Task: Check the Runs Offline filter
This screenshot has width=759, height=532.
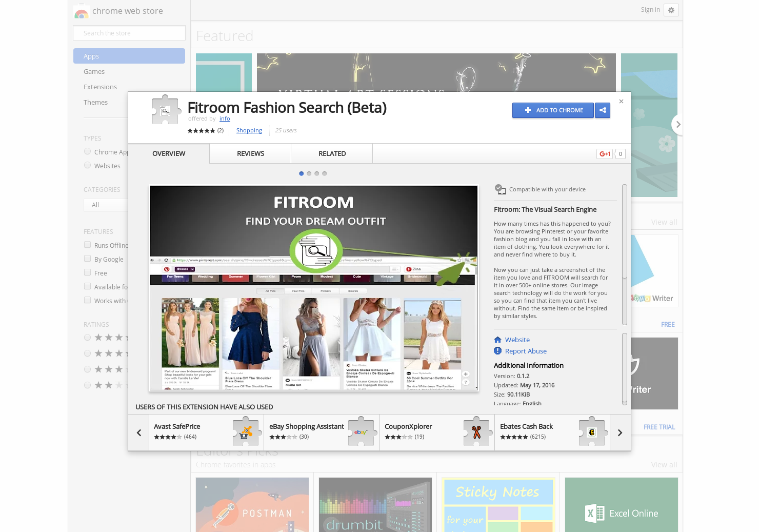Action: coord(87,244)
